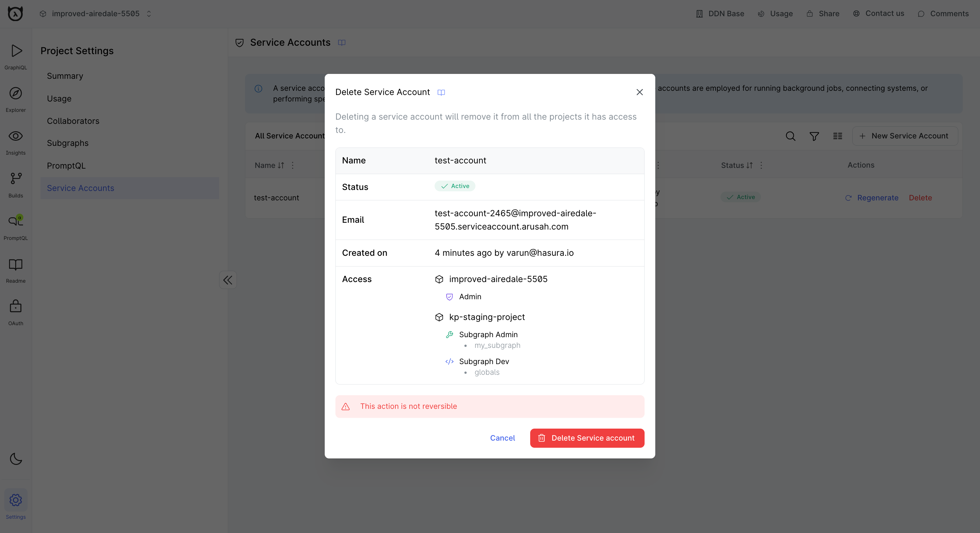
Task: Open the Delete Service Account documentation book icon
Action: click(441, 92)
